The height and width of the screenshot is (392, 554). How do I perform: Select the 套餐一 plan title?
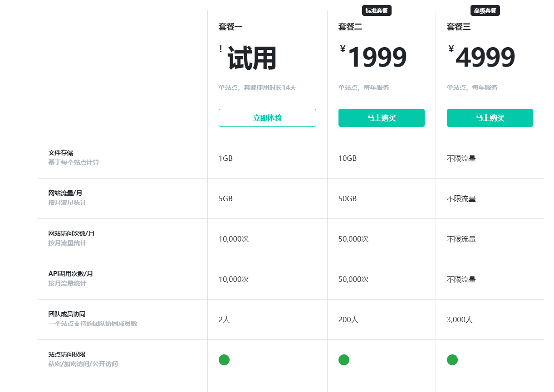(x=230, y=27)
